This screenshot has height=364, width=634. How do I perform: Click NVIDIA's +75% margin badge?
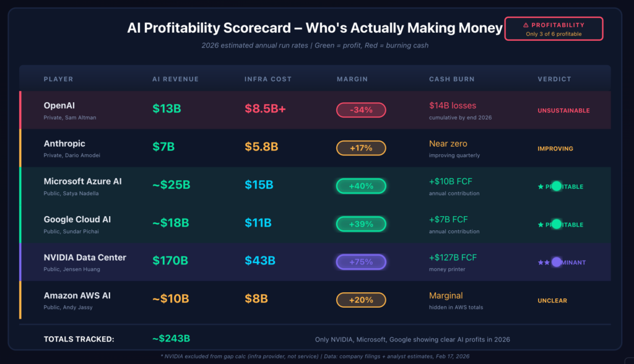[x=361, y=262]
